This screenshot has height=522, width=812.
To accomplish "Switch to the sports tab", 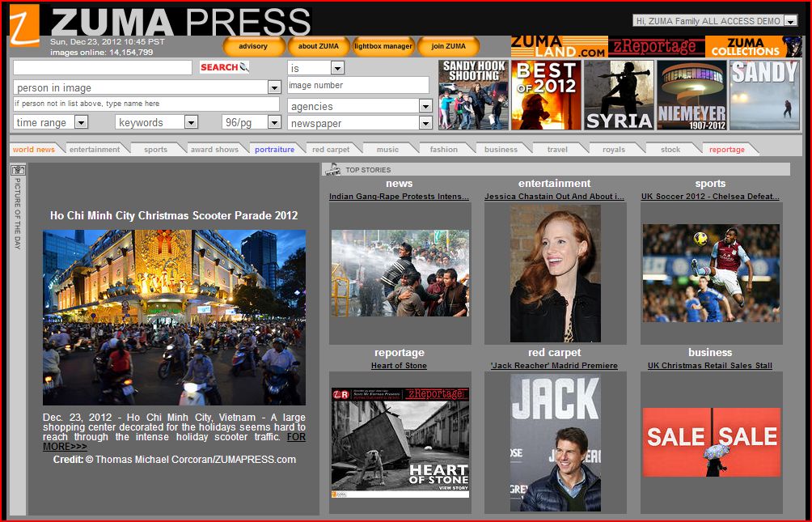I will [x=156, y=149].
